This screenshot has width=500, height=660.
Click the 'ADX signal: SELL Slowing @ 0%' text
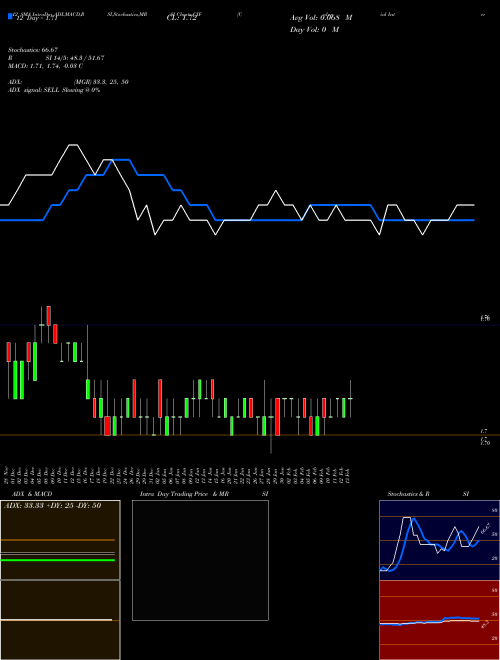coord(54,90)
